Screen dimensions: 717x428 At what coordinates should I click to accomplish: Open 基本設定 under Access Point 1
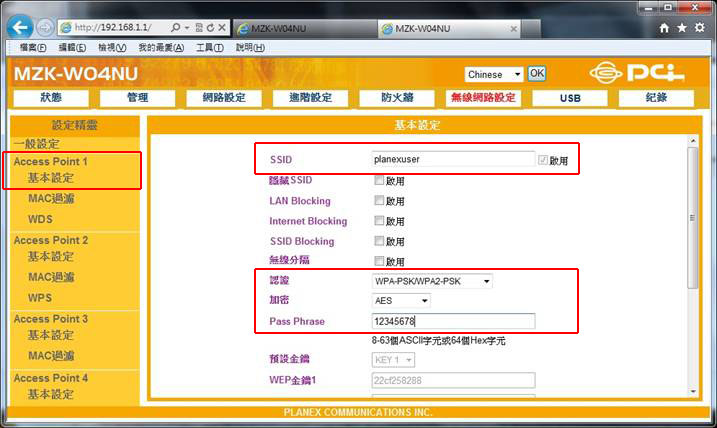click(x=51, y=178)
